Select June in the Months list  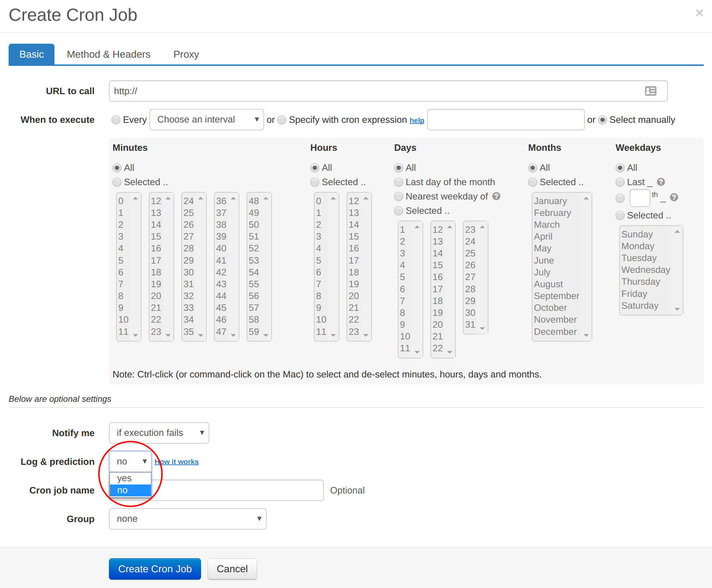(x=544, y=260)
